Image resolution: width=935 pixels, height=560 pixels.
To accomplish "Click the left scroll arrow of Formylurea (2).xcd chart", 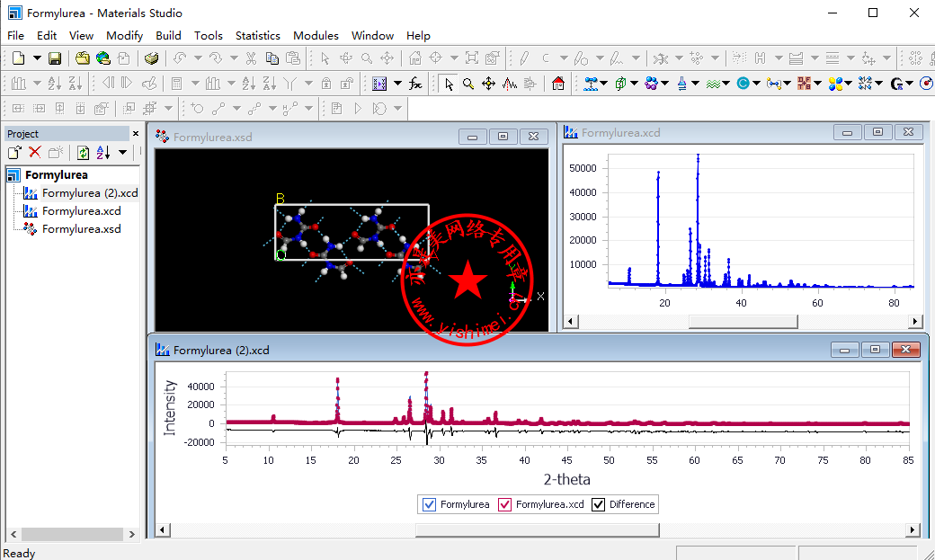I will click(162, 529).
